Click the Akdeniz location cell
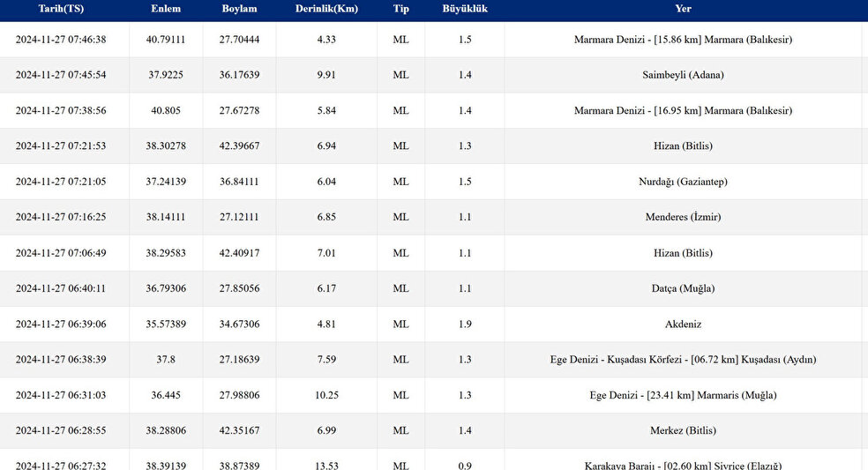The height and width of the screenshot is (470, 868). point(683,324)
